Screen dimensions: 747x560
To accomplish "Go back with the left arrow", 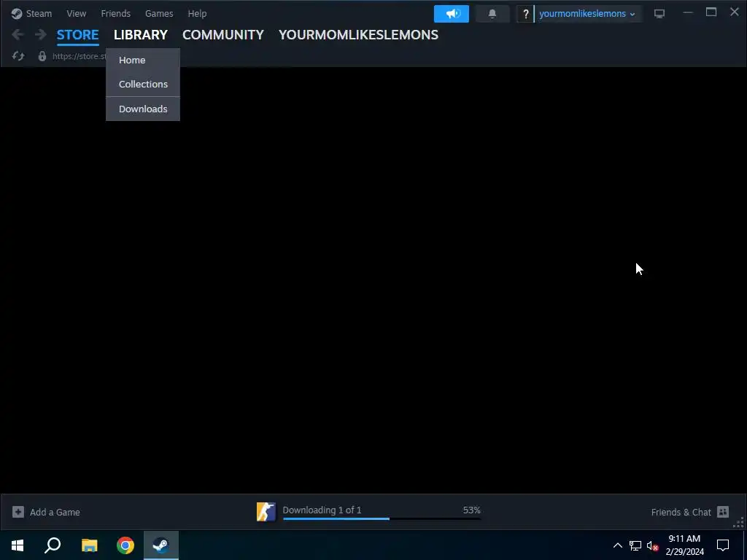I will coord(18,34).
